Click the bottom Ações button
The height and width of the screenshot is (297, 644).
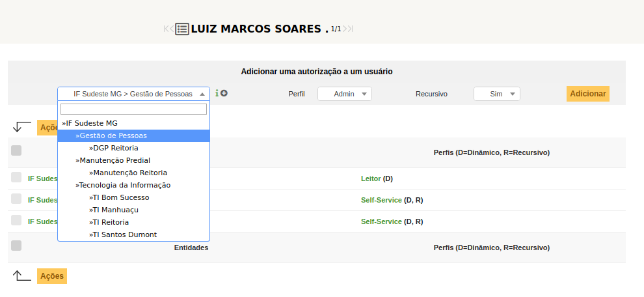pos(52,276)
